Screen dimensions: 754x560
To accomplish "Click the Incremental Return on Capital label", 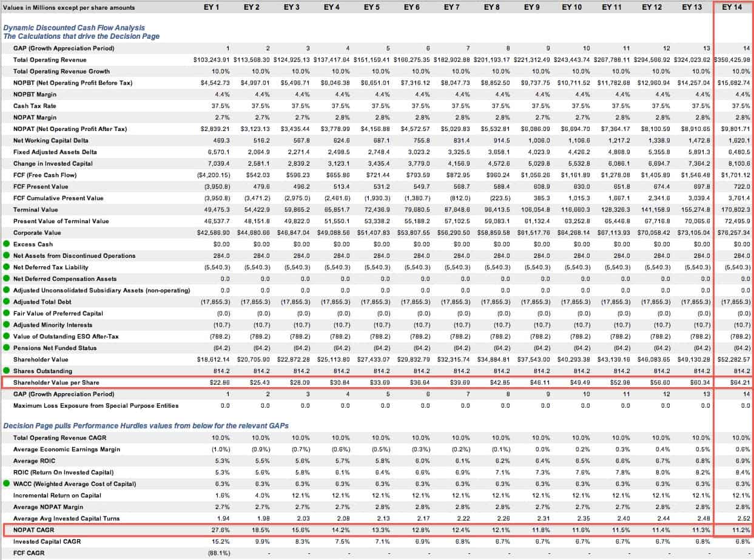I will click(x=58, y=495).
